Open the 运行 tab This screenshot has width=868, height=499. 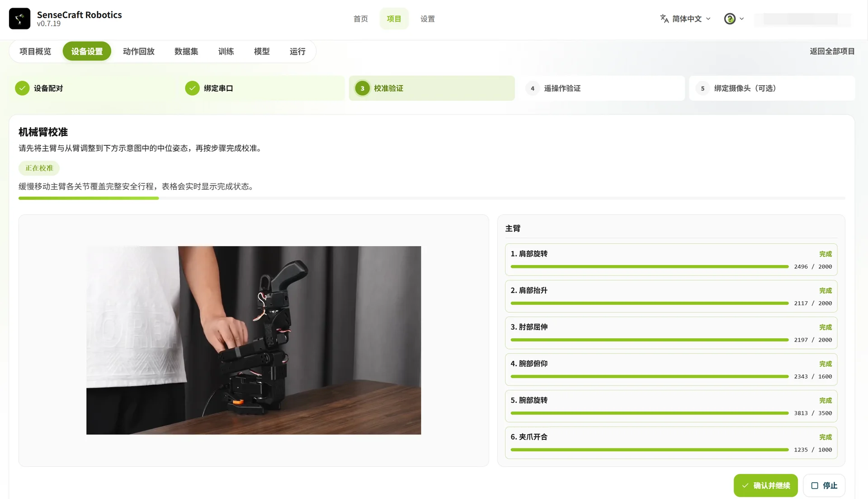pyautogui.click(x=297, y=51)
